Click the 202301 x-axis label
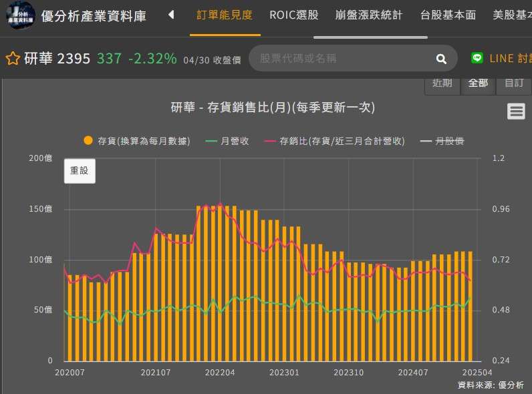Screen dimensions: 532x394 tap(284, 373)
